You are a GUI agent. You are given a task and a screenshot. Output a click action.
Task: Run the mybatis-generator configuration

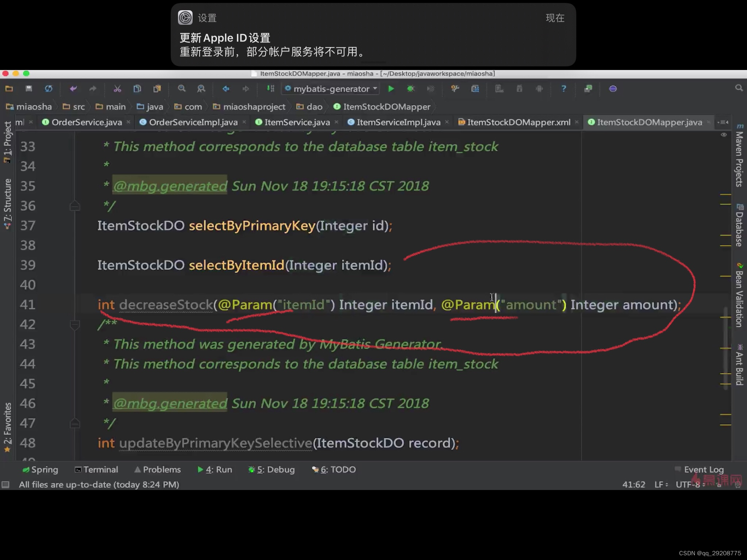[391, 89]
